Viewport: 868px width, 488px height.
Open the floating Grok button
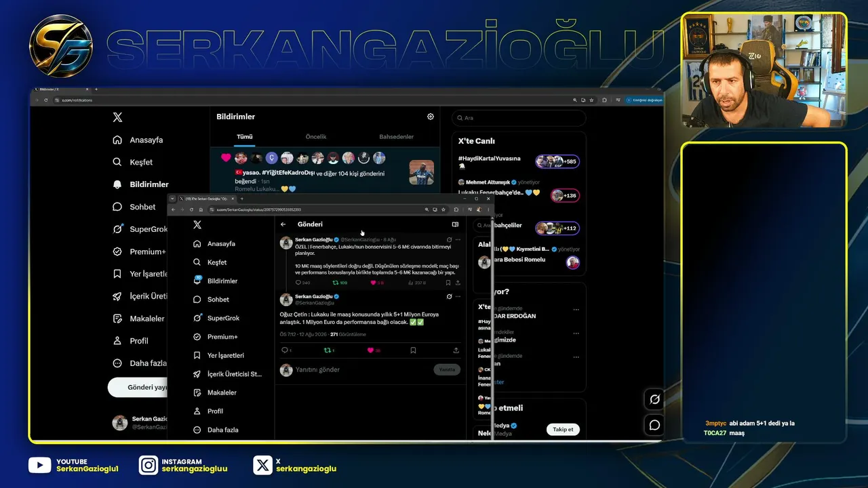(654, 399)
